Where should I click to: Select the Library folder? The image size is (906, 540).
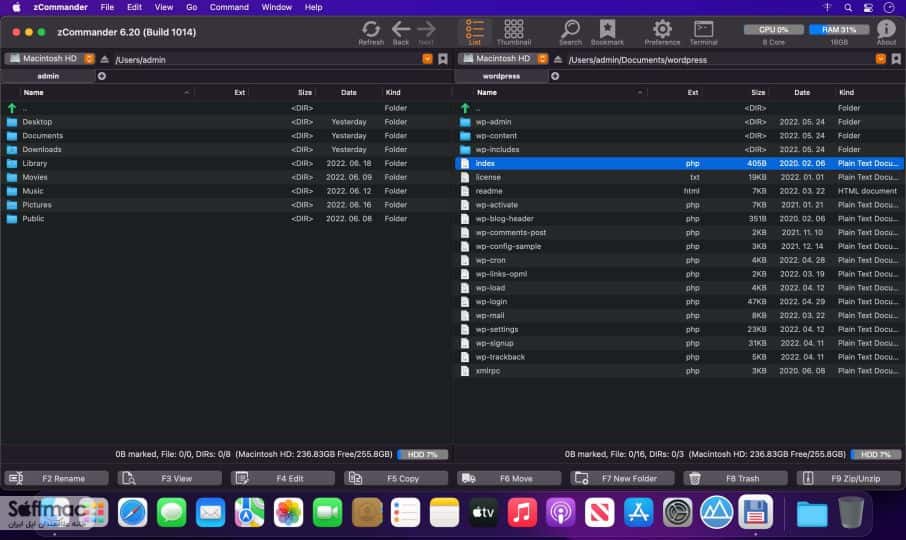coord(226,163)
